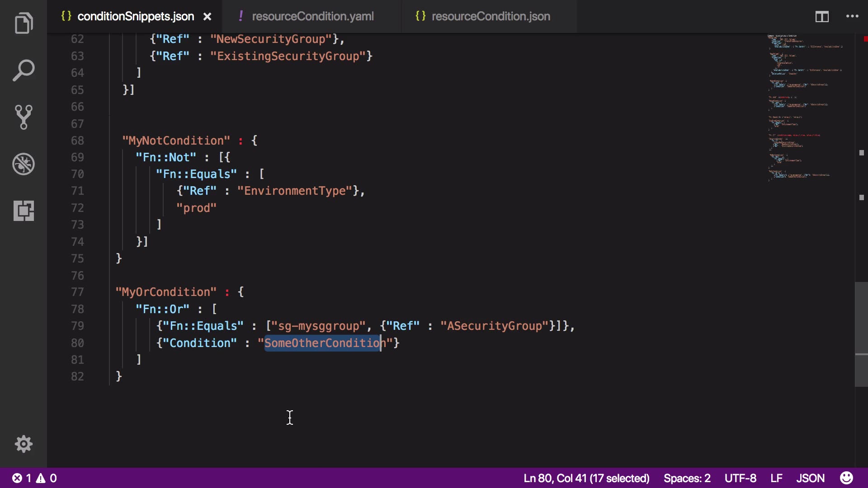Click the vertical scrollbar thumb
Image resolution: width=868 pixels, height=488 pixels.
[861, 334]
